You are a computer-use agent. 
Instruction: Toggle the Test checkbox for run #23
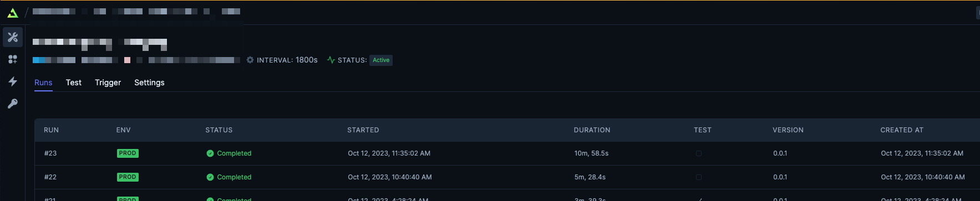[699, 153]
